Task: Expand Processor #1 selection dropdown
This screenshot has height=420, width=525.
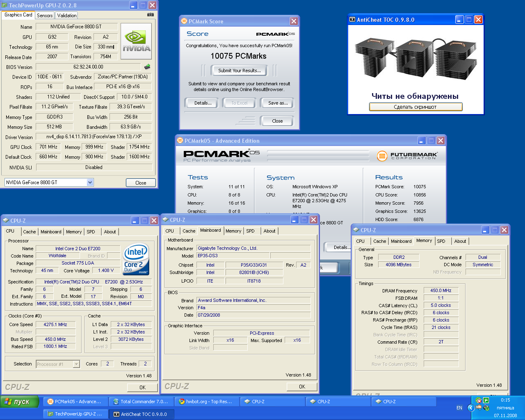Action: pyautogui.click(x=76, y=364)
